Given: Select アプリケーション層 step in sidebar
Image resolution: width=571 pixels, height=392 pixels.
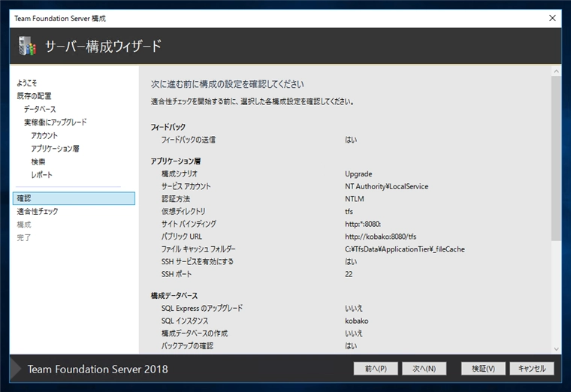Looking at the screenshot, I should click(x=56, y=149).
